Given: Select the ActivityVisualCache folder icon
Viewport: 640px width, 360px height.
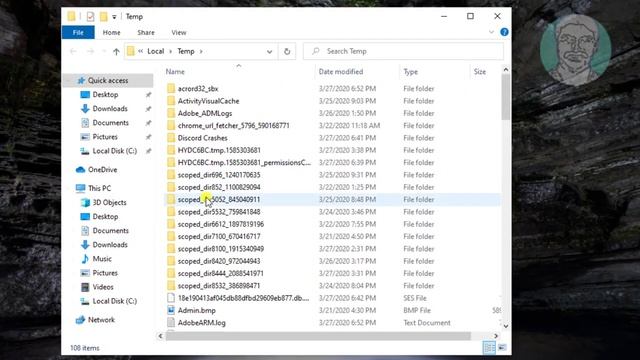Looking at the screenshot, I should [x=171, y=101].
